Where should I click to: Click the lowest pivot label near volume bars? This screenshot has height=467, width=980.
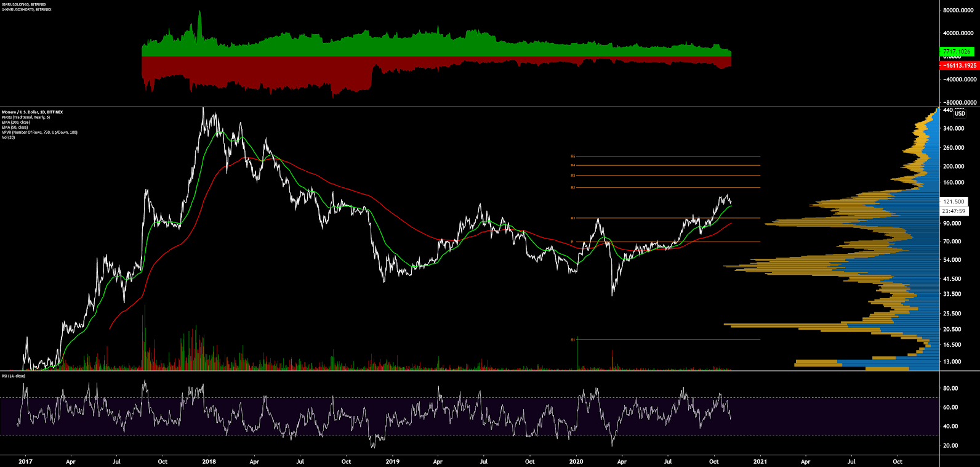(572, 339)
